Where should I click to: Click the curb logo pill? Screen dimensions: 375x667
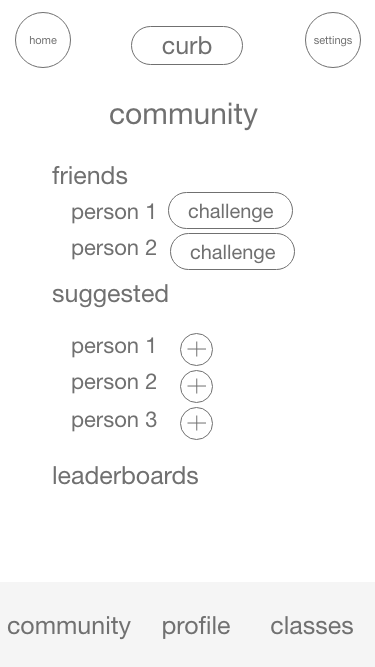[x=187, y=46]
